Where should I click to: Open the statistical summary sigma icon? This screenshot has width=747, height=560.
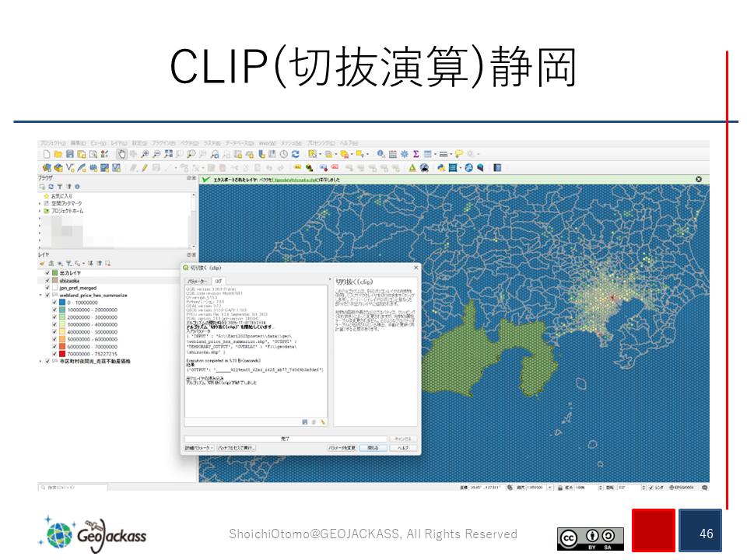(x=416, y=154)
